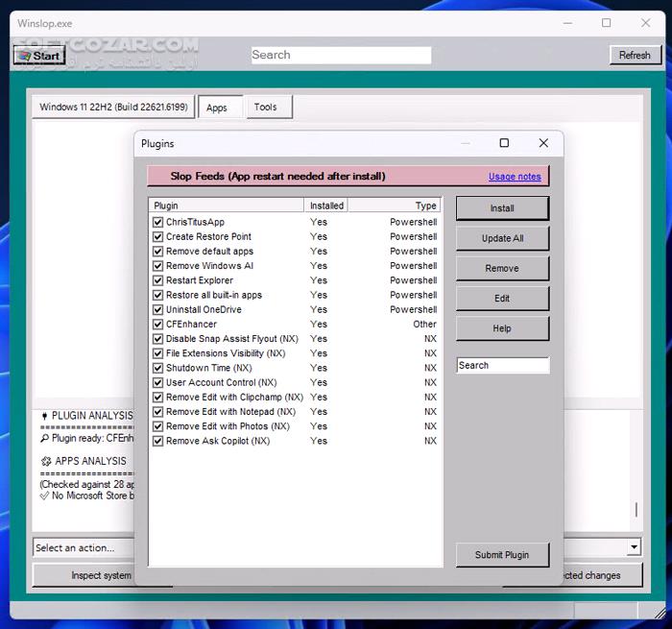Toggle the Remove Windows AI checkbox
Viewport: 672px width, 629px height.
(x=158, y=266)
